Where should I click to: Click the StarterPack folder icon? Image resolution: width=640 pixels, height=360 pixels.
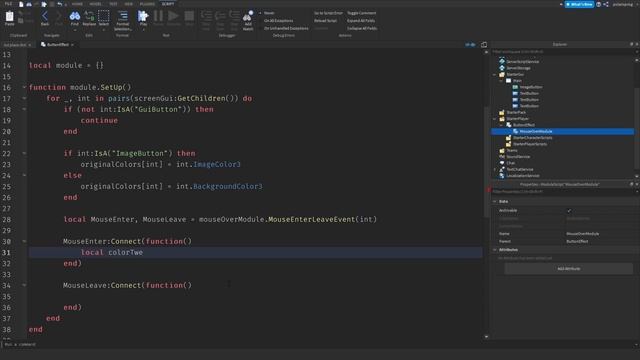click(502, 112)
